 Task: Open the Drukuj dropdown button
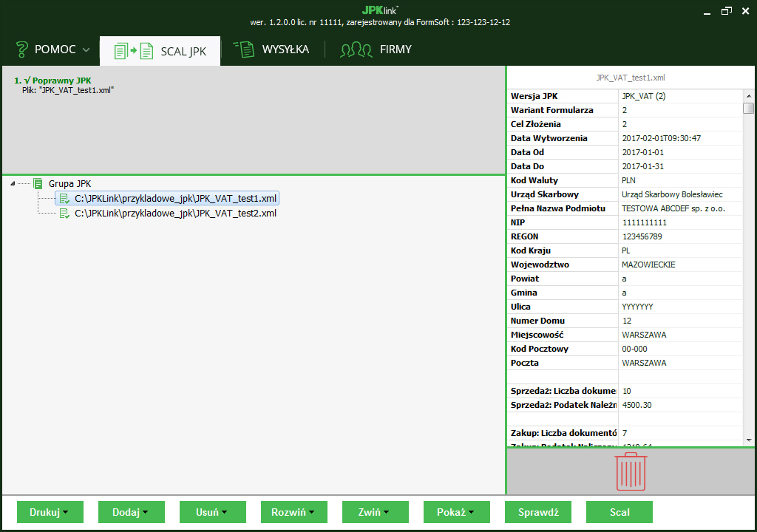50,512
